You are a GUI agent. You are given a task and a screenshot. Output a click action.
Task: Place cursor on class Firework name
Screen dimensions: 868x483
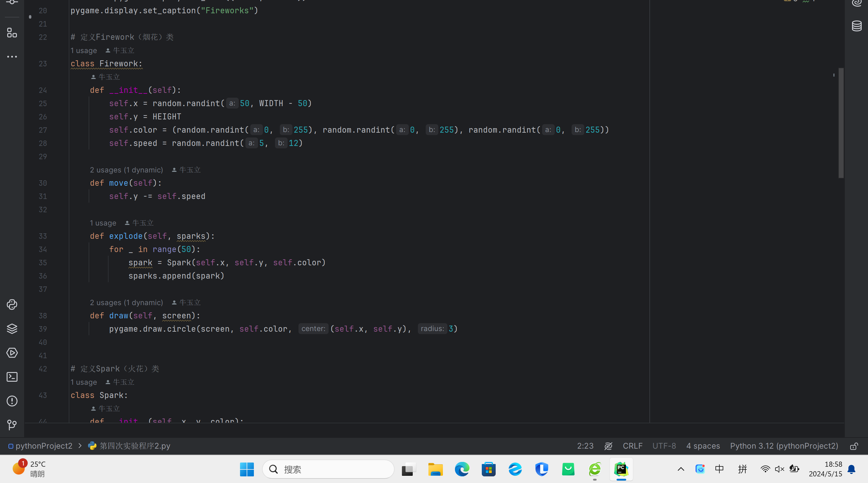click(x=118, y=64)
